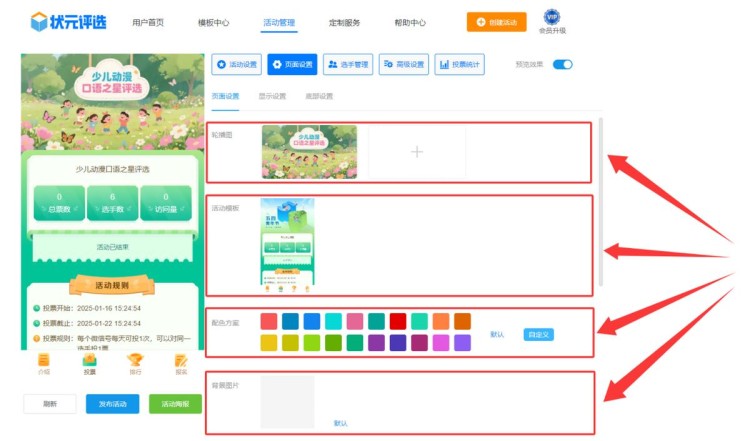Open the 排行 trophy icon
Screen dimensions: 750x441
tap(135, 362)
